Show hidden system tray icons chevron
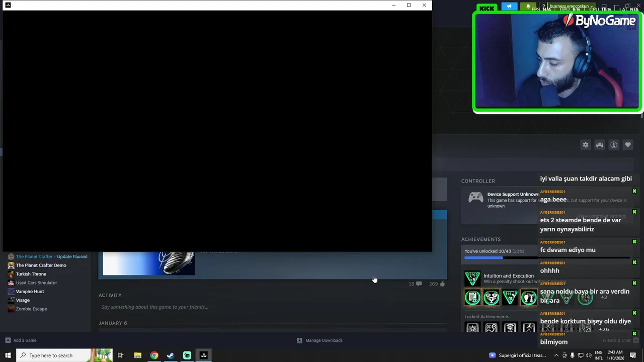Screen dimensions: 644x362 (x=557, y=355)
